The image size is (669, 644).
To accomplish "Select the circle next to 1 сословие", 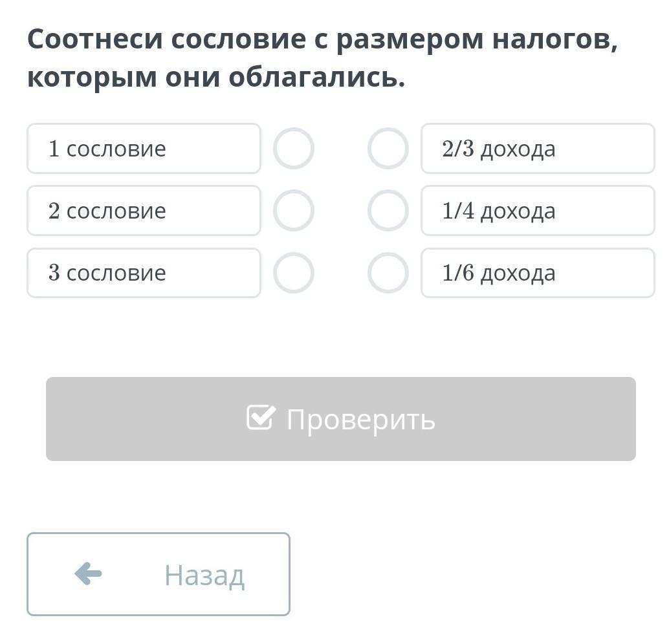I will pyautogui.click(x=294, y=149).
